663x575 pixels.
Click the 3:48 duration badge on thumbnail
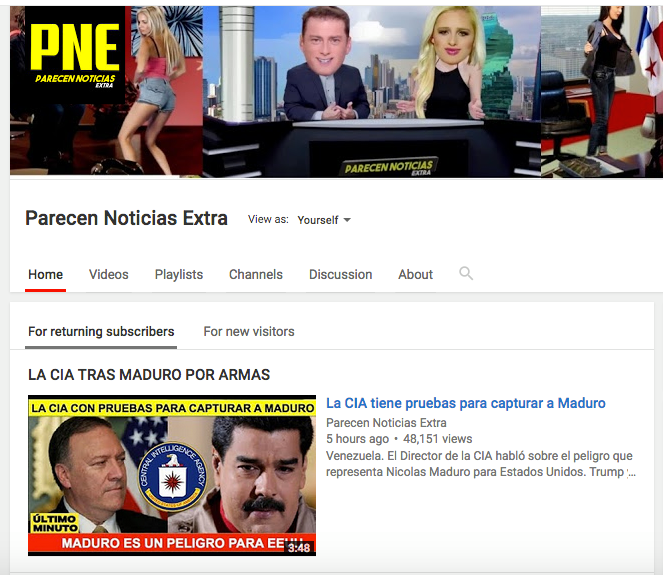(x=299, y=548)
